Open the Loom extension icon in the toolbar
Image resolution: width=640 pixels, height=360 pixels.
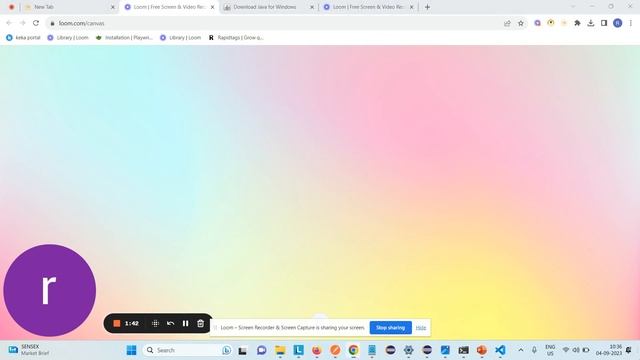click(x=538, y=23)
